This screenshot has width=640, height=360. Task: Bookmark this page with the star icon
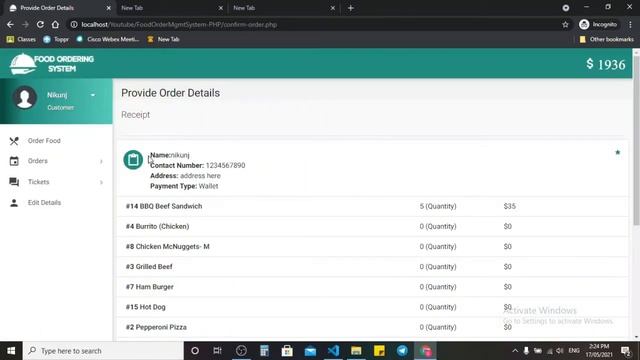point(565,24)
